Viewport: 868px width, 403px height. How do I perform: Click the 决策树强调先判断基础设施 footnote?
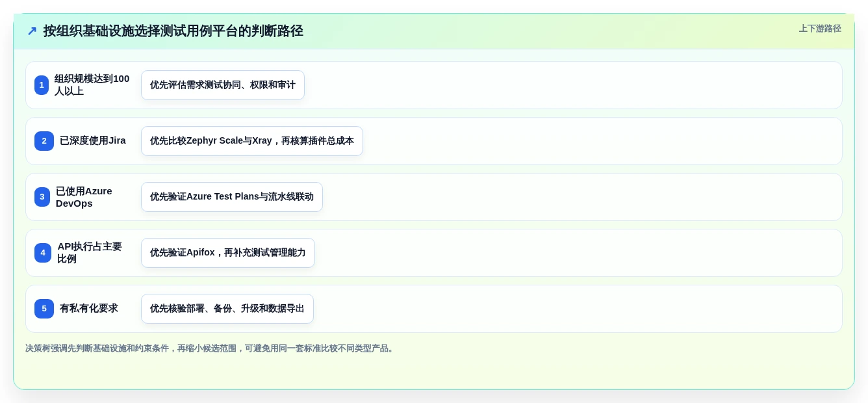(211, 348)
